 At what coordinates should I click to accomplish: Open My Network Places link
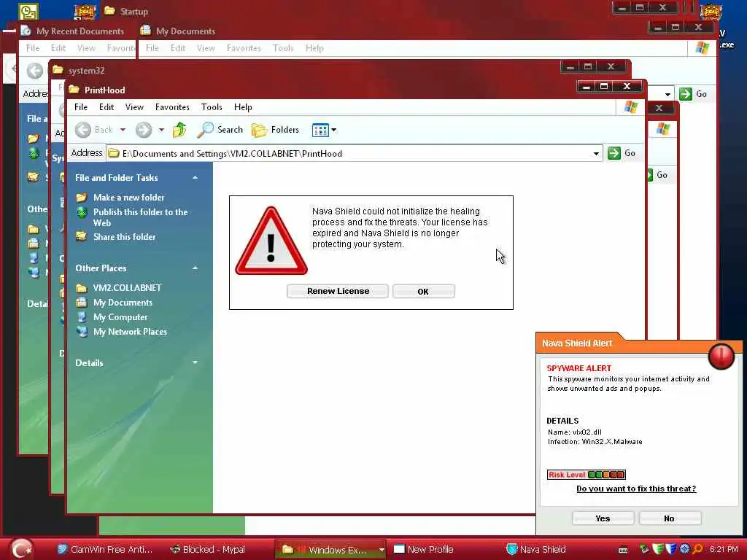(x=130, y=332)
